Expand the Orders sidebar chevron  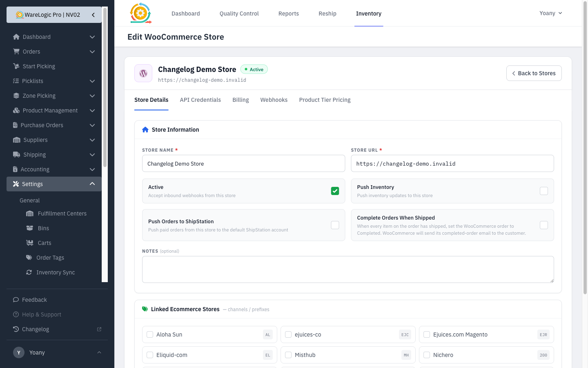tap(92, 52)
